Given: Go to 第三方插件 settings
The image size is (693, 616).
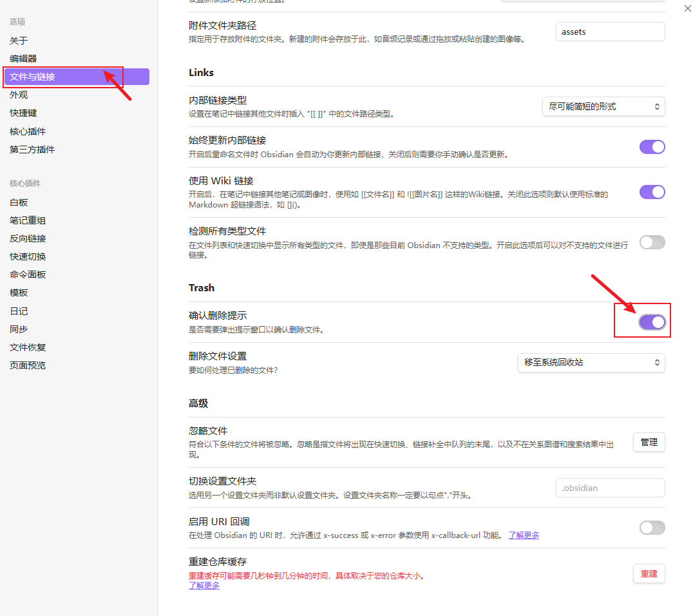Looking at the screenshot, I should (32, 149).
